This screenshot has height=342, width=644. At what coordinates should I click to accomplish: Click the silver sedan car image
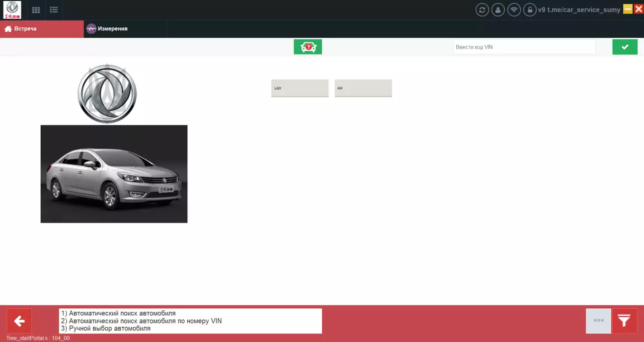coord(114,174)
